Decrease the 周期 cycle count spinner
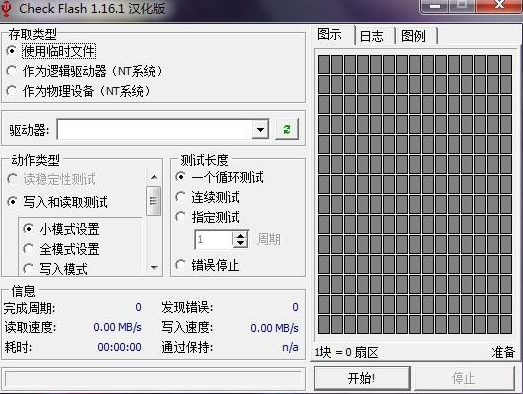Viewport: 523px width, 394px height. (x=240, y=244)
